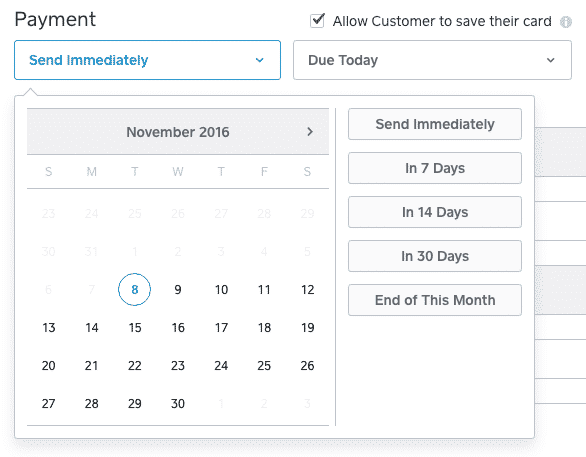
Task: Select November 9 on the calendar
Action: (x=178, y=290)
